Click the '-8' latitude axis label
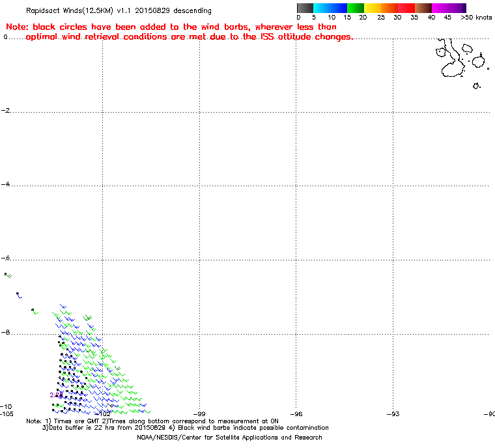Image resolution: width=495 pixels, height=448 pixels. (5, 332)
